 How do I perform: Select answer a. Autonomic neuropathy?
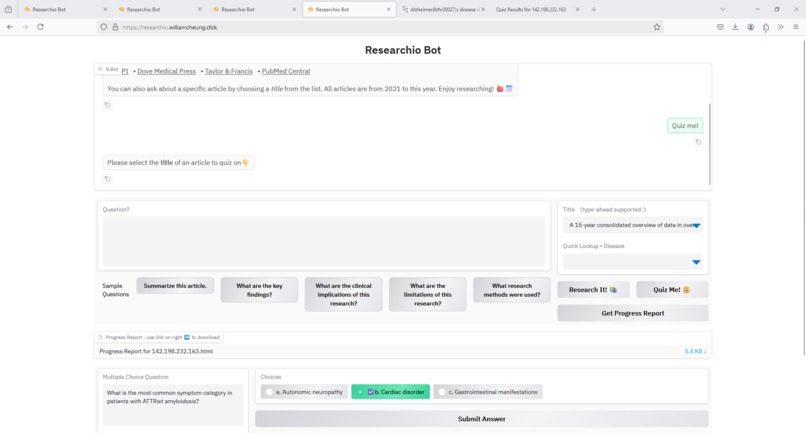coord(304,392)
